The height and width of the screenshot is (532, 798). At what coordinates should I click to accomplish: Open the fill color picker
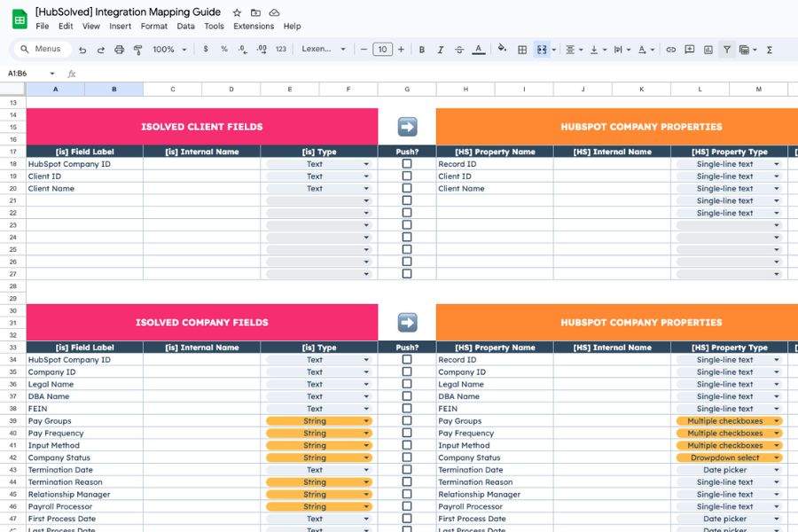coord(502,49)
